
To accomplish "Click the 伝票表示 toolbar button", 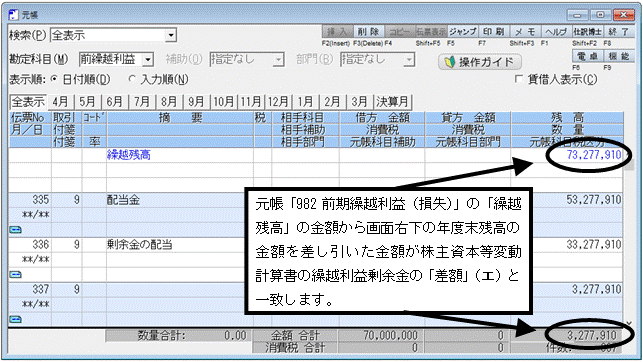I will pos(431,32).
